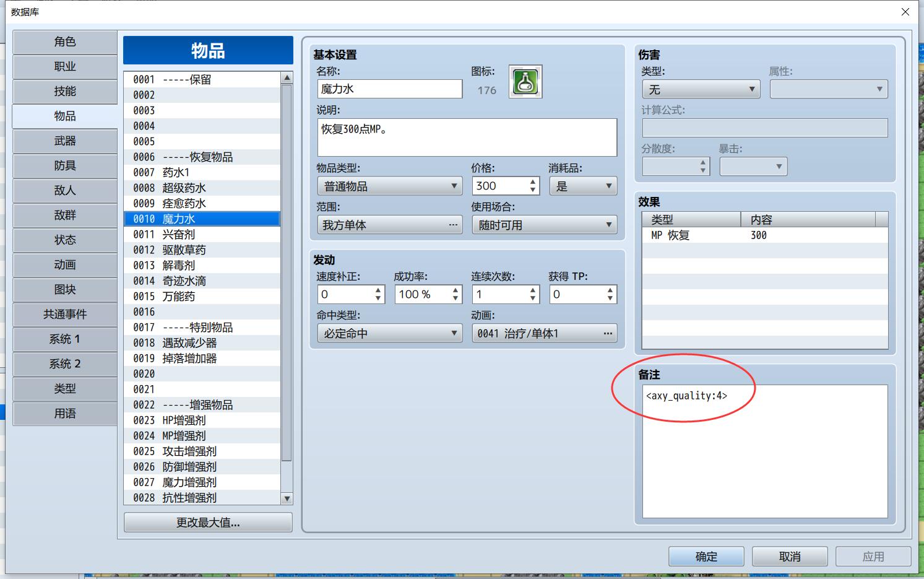Click the 价格 stepper field
The width and height of the screenshot is (924, 579).
pyautogui.click(x=506, y=186)
